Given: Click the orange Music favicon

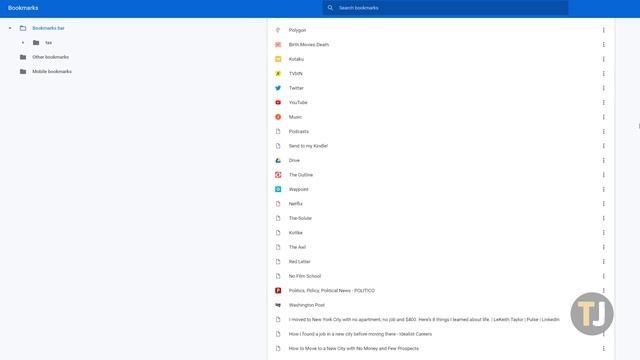Looking at the screenshot, I should [x=278, y=117].
